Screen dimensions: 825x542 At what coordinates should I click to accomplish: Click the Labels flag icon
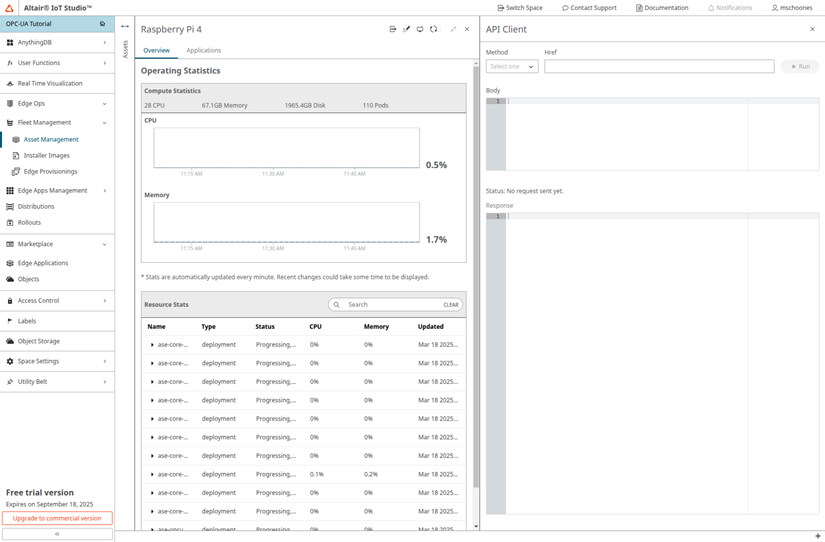(10, 321)
